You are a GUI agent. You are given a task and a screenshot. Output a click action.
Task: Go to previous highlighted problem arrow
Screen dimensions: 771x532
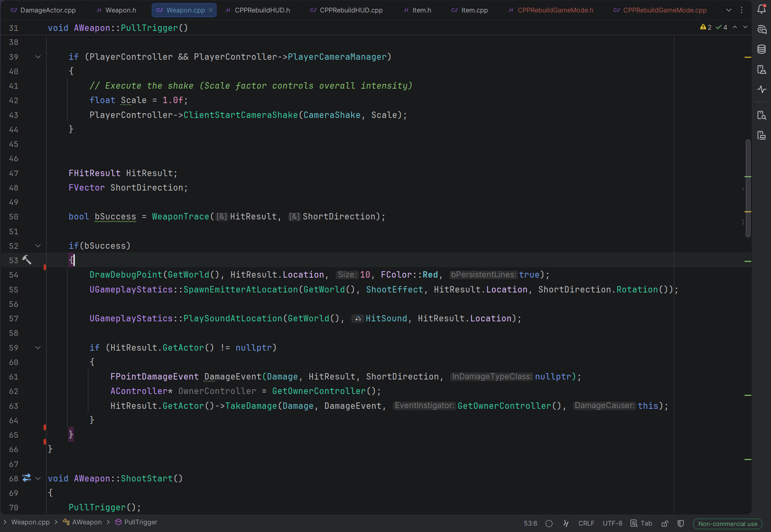735,27
